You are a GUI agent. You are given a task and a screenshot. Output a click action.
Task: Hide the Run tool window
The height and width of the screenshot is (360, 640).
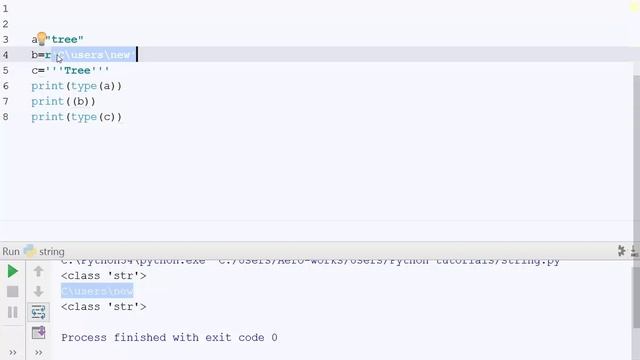[635, 251]
